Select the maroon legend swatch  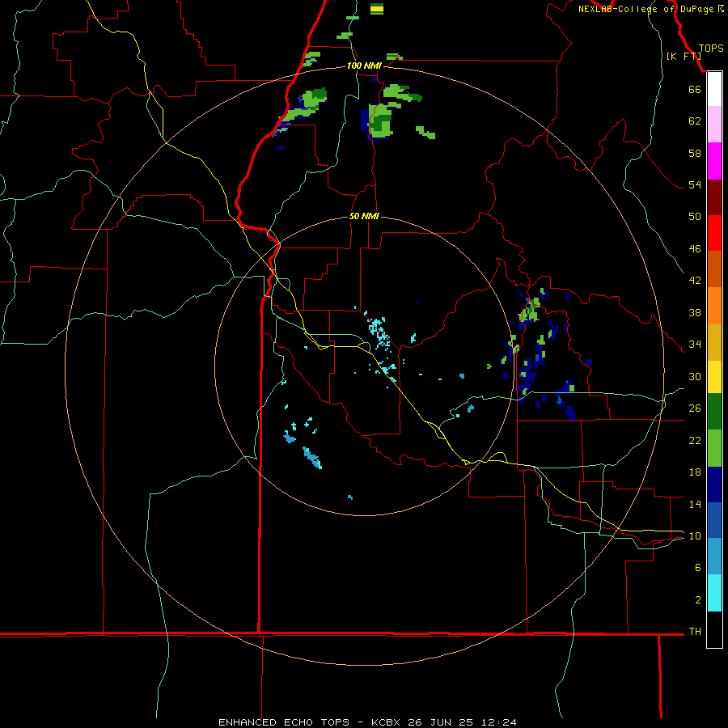coord(714,197)
